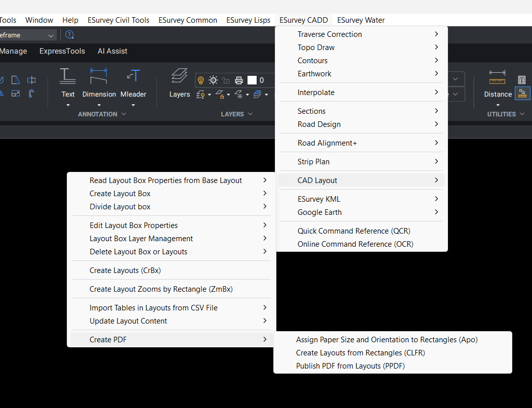The image size is (532, 408).
Task: Expand the Mleader dropdown arrow
Action: tap(133, 105)
